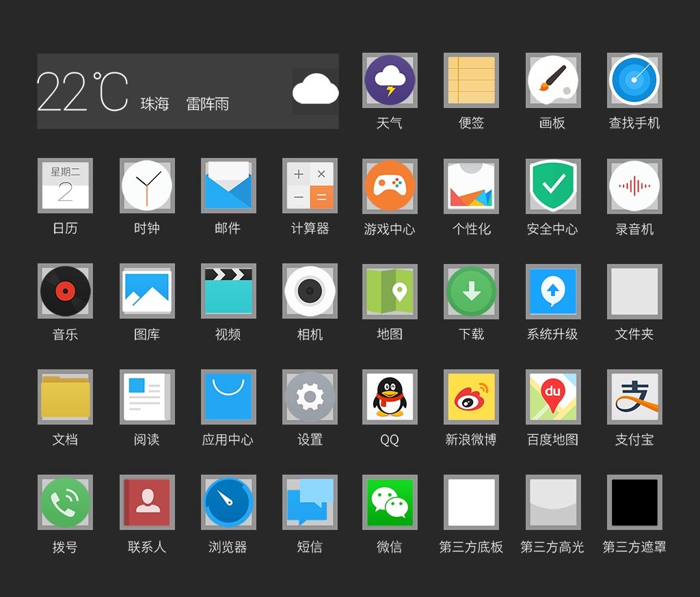Open 个性化 personalization settings

coord(470,185)
